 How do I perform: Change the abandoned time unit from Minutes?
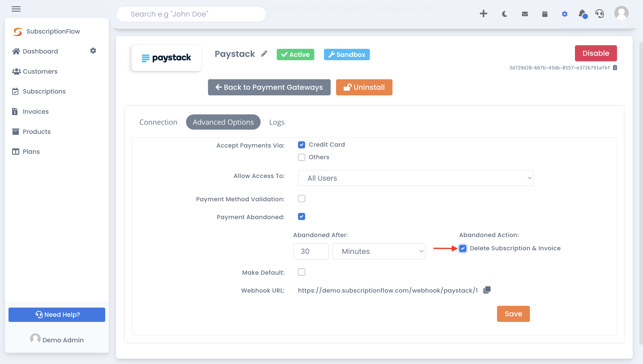[379, 251]
